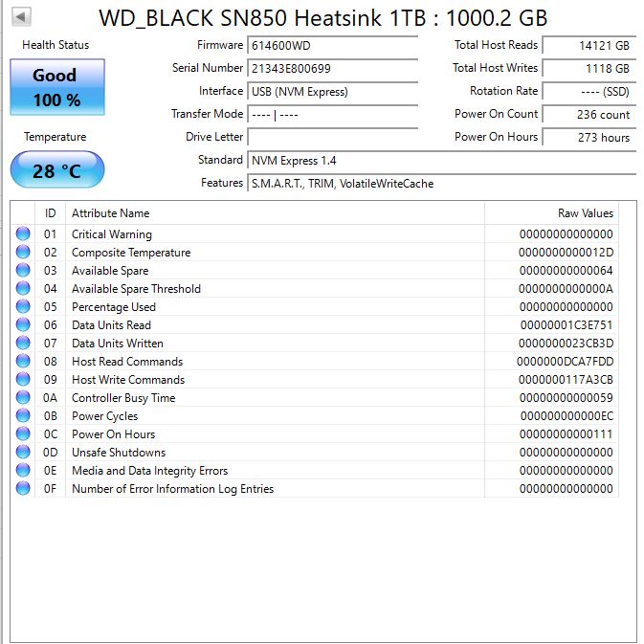Viewport: 644px width, 644px height.
Task: Click the status orb for Host Read Commands
Action: click(x=23, y=361)
